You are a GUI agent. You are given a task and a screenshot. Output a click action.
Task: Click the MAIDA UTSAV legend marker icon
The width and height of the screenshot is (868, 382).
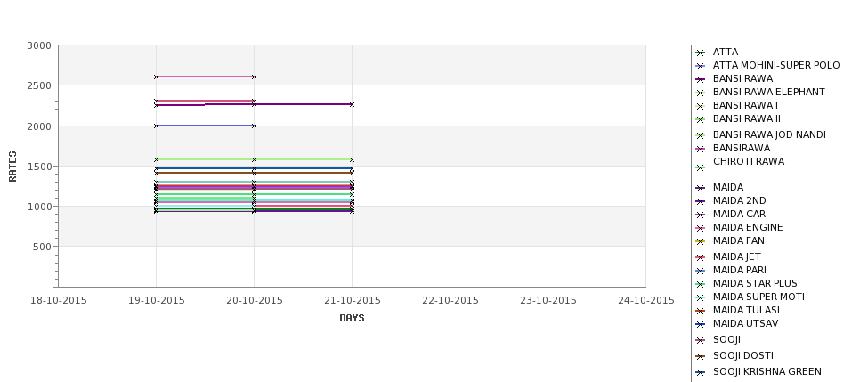point(701,324)
